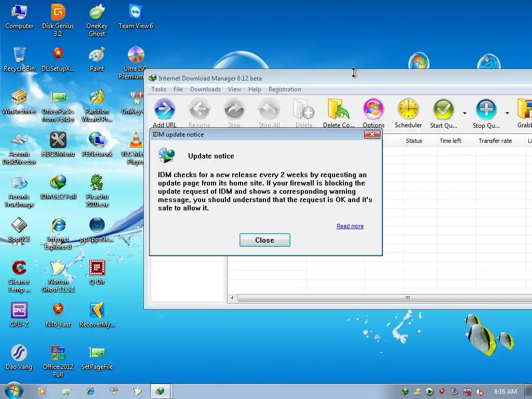Sort by the Transfer rate column header
Screen dimensions: 532x399
click(495, 141)
